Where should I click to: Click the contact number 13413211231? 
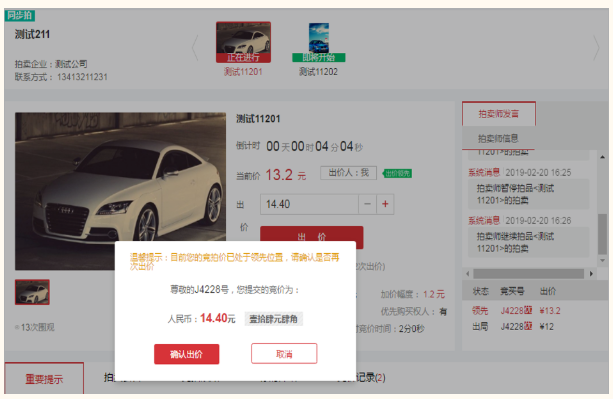82,77
